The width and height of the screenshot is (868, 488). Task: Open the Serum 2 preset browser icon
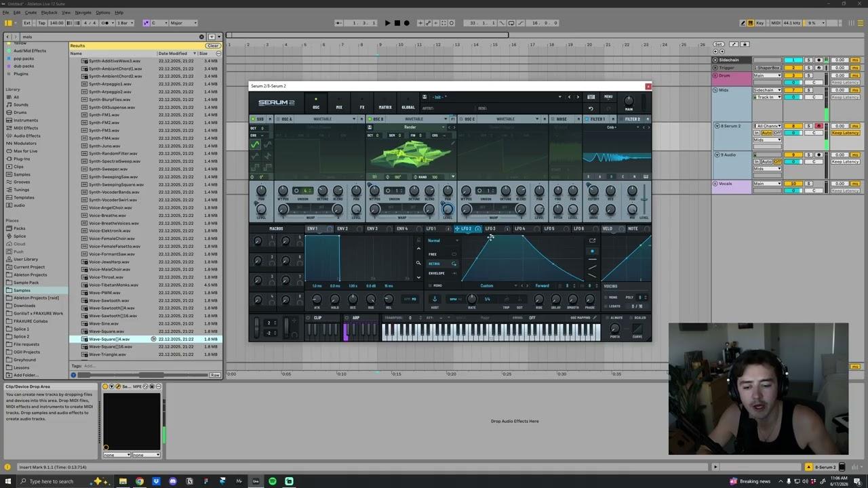(x=591, y=97)
